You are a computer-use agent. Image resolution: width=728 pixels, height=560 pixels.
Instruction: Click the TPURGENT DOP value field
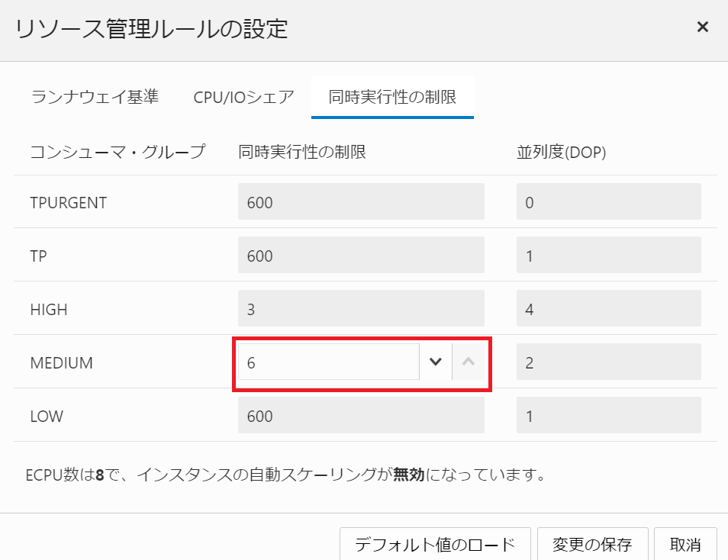(x=608, y=201)
